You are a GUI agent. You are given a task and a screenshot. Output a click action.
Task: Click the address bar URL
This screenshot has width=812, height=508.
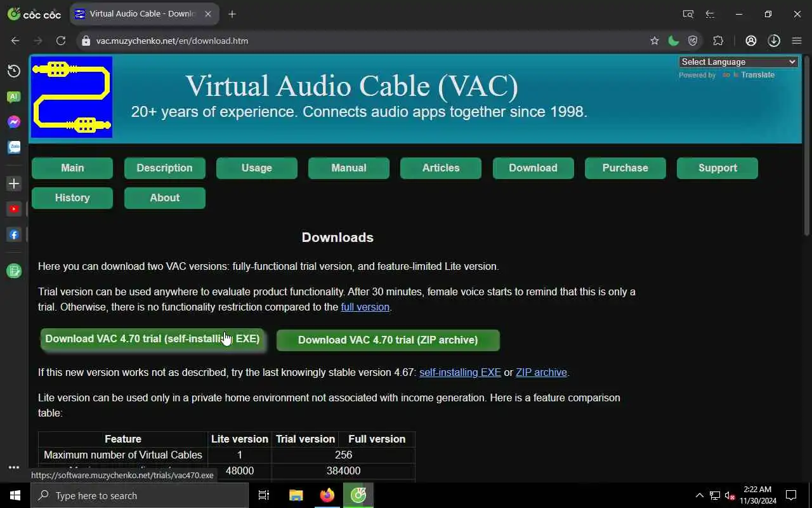(x=172, y=41)
